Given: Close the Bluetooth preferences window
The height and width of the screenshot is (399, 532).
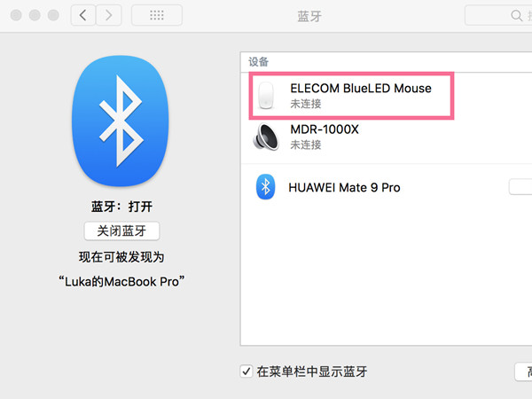Looking at the screenshot, I should click(x=16, y=15).
